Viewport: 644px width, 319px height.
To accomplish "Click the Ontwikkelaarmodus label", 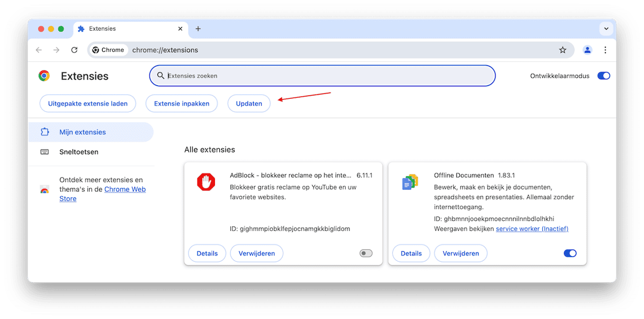I will pyautogui.click(x=560, y=76).
